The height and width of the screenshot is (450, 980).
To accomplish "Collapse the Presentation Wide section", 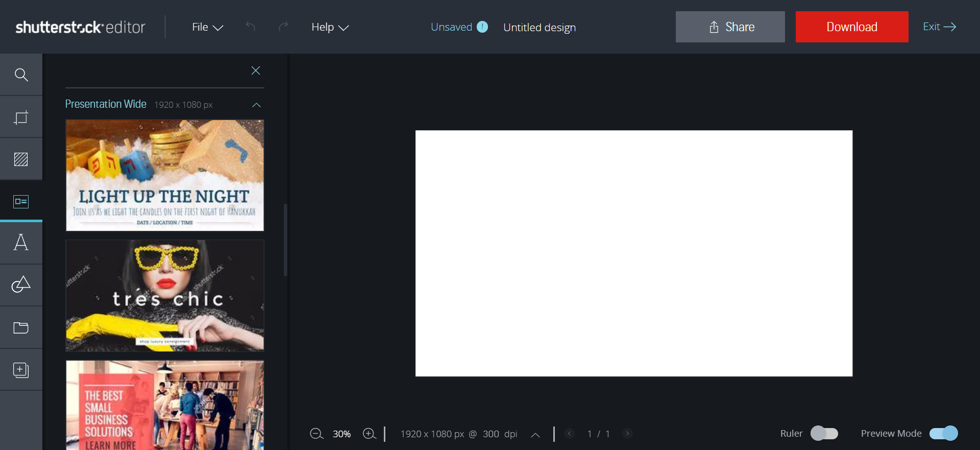I will click(256, 105).
